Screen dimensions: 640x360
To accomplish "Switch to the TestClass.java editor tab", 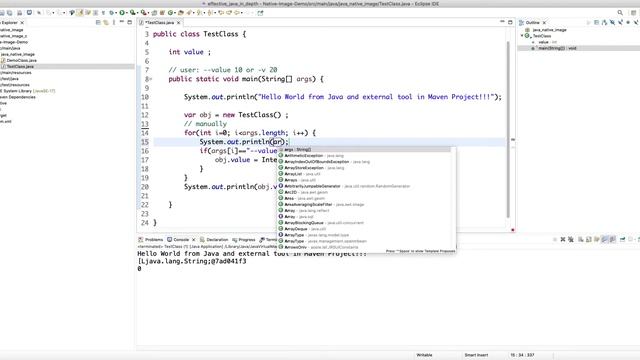I will point(159,22).
